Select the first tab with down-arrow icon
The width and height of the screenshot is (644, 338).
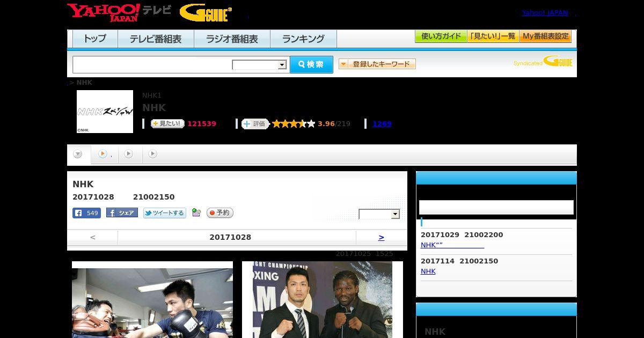click(x=78, y=154)
